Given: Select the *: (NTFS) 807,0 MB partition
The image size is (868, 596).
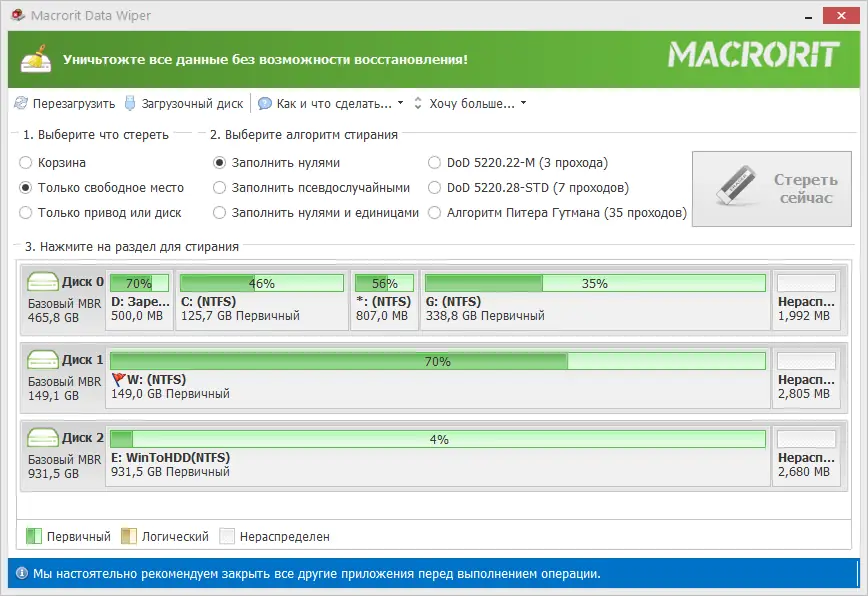Looking at the screenshot, I should click(384, 300).
